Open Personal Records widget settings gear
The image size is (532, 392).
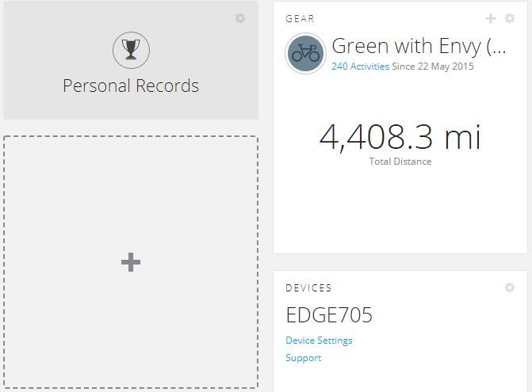click(x=240, y=18)
